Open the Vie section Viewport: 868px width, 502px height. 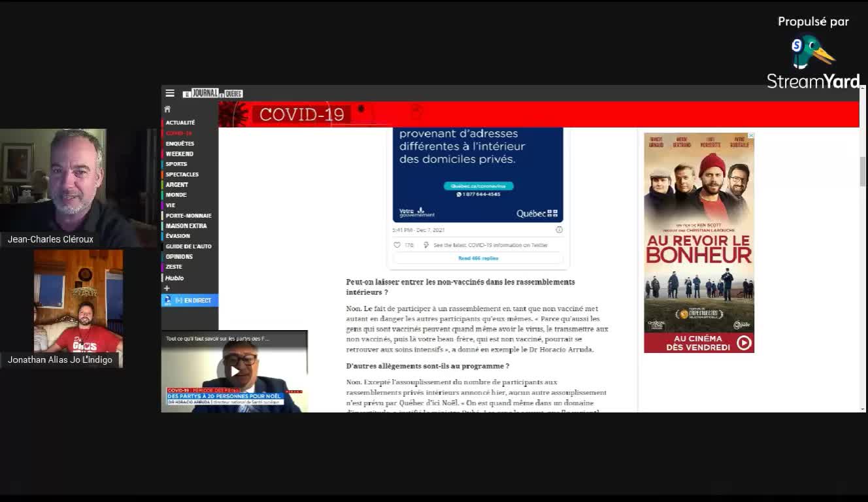pyautogui.click(x=171, y=205)
